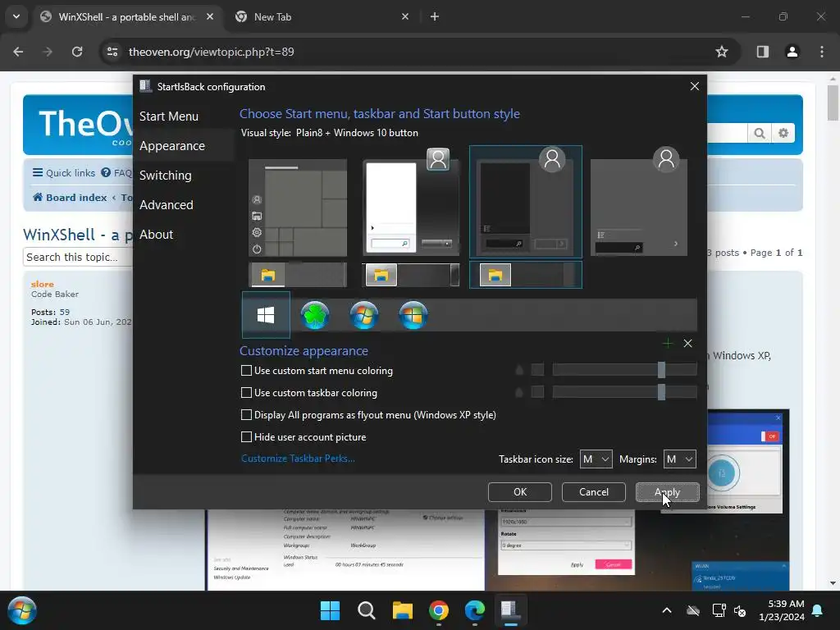Open Chrome side panel icon
Viewport: 840px width, 630px height.
762,52
